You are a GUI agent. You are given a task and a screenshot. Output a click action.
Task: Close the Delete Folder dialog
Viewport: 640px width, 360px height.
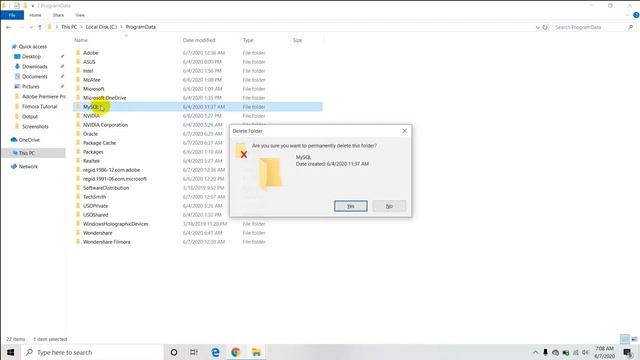coord(404,131)
